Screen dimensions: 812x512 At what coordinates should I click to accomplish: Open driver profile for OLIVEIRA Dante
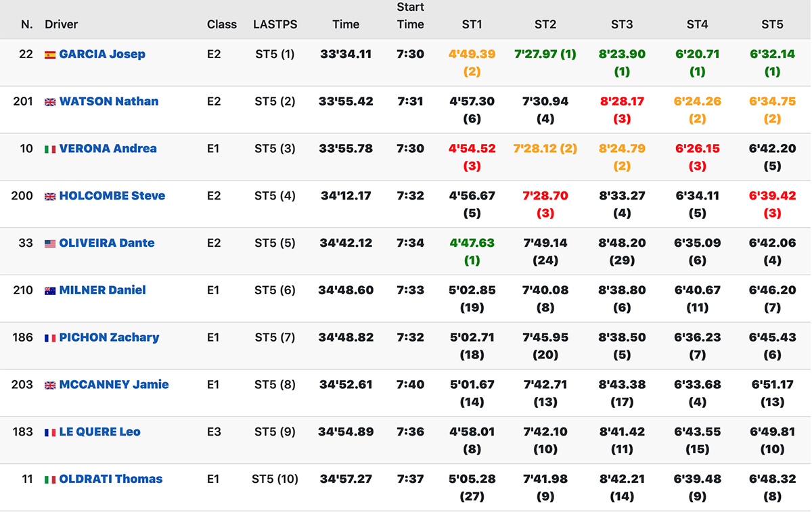point(107,243)
